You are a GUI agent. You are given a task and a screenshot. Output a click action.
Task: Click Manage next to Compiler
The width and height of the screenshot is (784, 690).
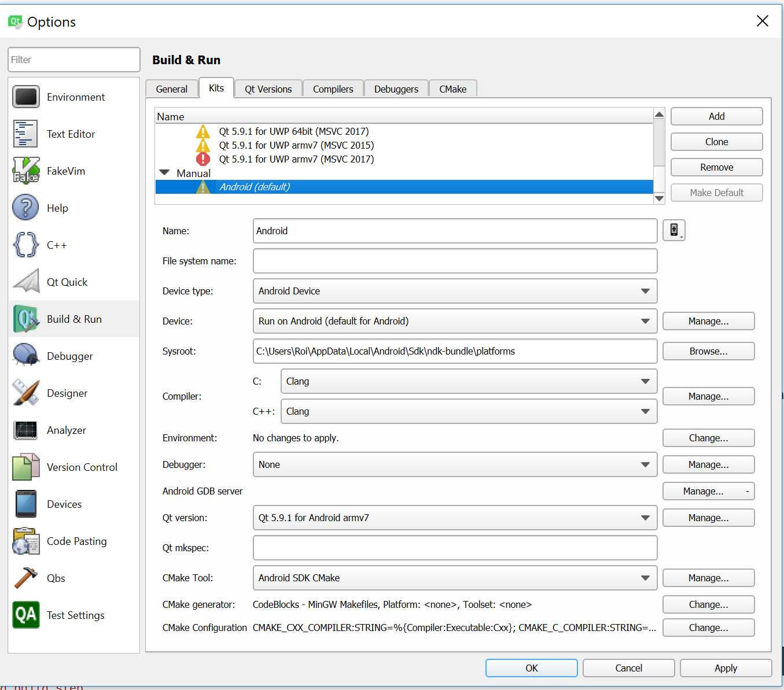708,396
